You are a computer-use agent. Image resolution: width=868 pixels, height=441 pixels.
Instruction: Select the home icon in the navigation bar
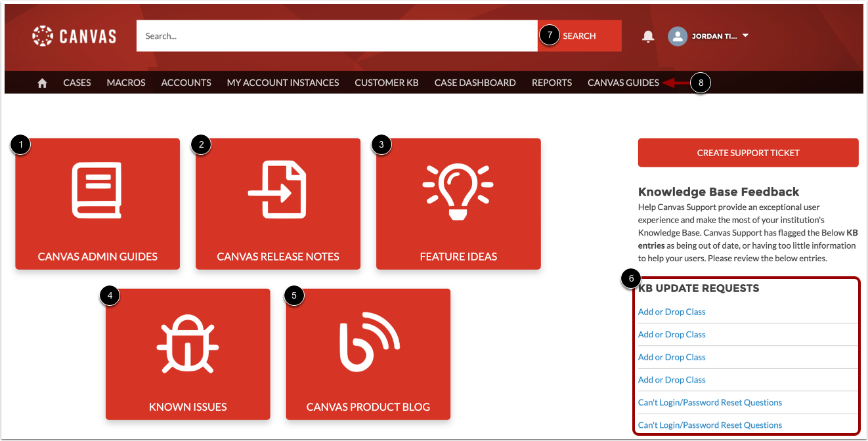(42, 82)
